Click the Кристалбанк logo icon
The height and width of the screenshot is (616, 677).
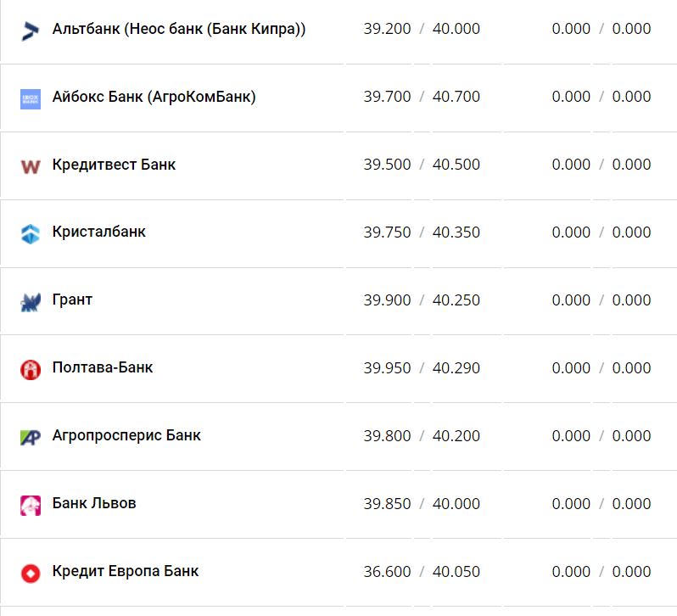tap(31, 234)
